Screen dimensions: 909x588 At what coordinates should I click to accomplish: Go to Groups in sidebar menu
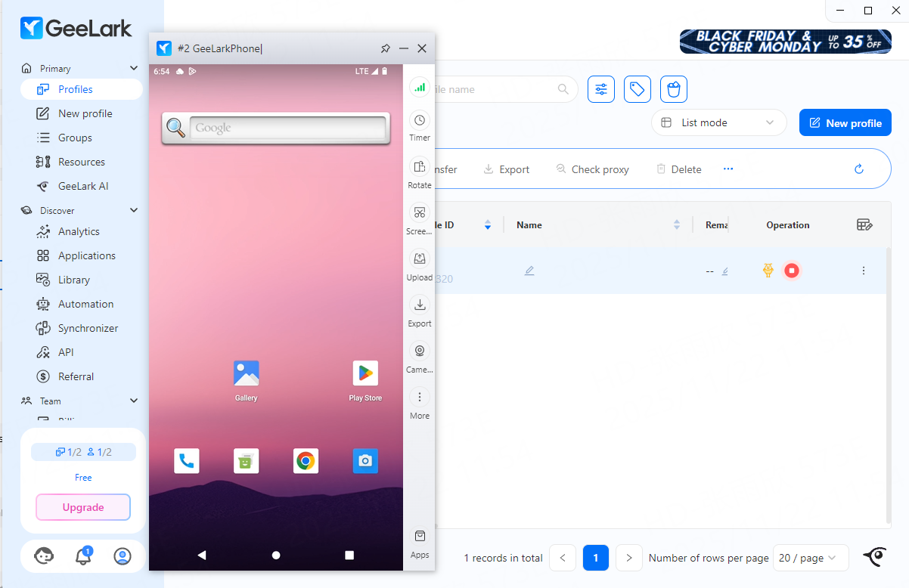pos(75,138)
